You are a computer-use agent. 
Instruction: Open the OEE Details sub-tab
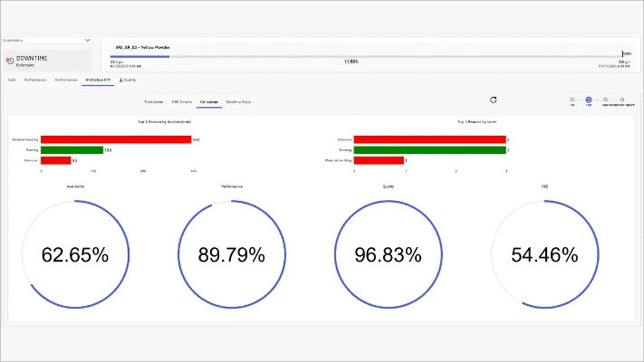tap(180, 102)
